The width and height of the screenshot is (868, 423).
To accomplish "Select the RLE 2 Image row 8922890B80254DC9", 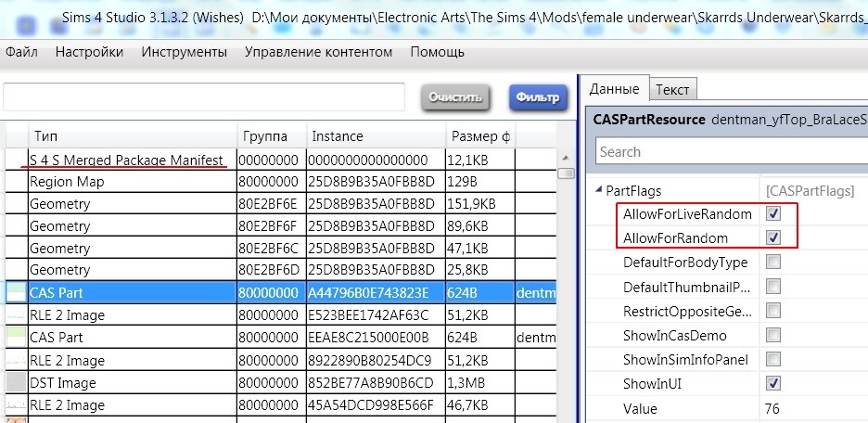I will pos(281,361).
